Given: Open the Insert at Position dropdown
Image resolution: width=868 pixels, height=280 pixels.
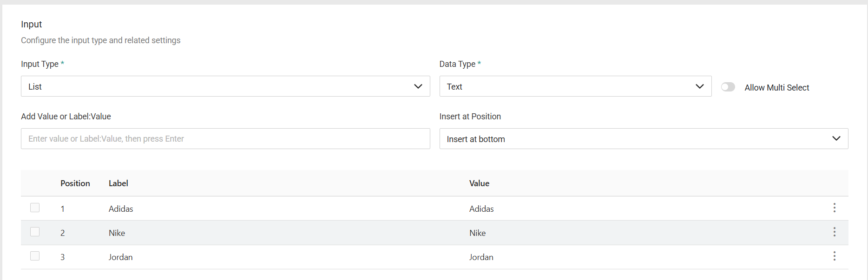Looking at the screenshot, I should click(x=644, y=139).
